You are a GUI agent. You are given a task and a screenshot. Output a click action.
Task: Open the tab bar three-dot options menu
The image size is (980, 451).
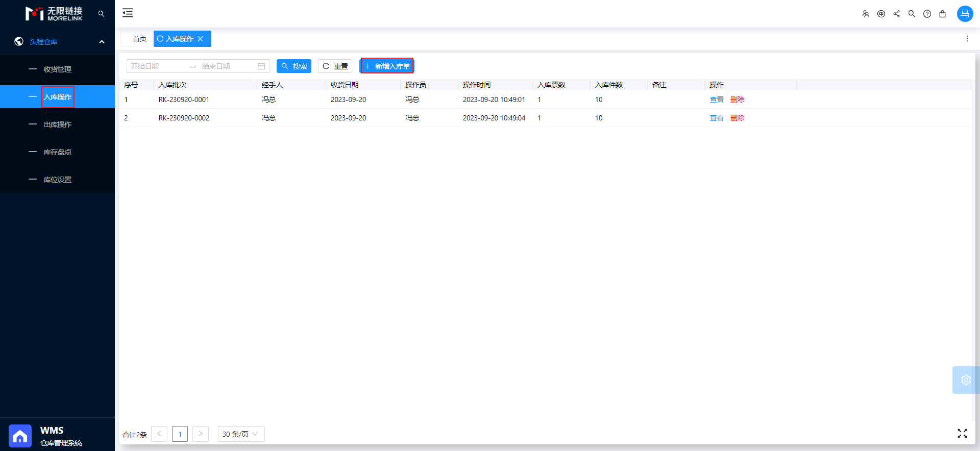click(967, 39)
